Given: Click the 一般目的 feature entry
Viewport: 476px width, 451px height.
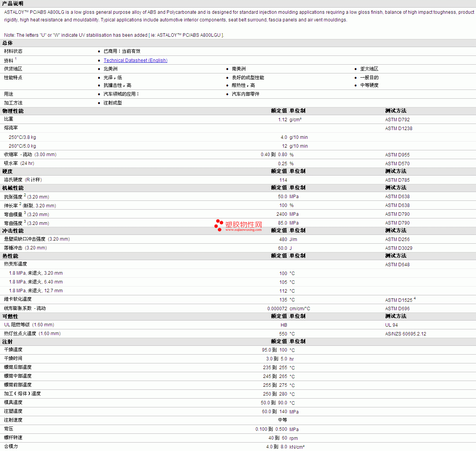Looking at the screenshot, I should click(369, 78).
